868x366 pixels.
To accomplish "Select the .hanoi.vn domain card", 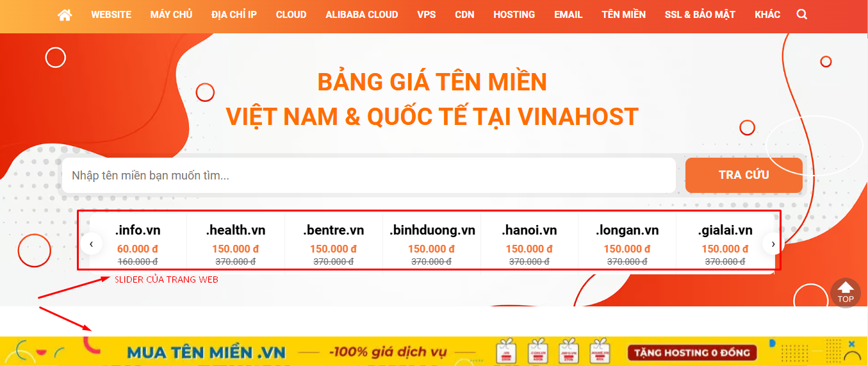I will coord(529,244).
